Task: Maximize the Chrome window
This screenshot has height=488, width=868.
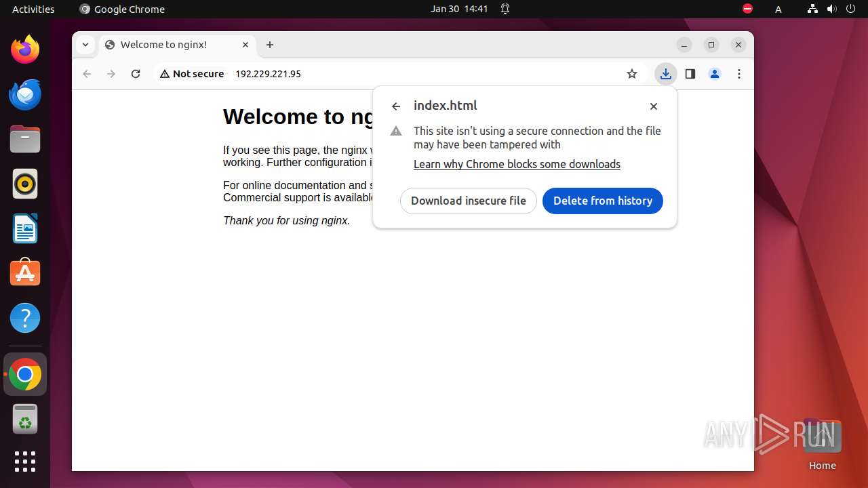Action: coord(711,45)
